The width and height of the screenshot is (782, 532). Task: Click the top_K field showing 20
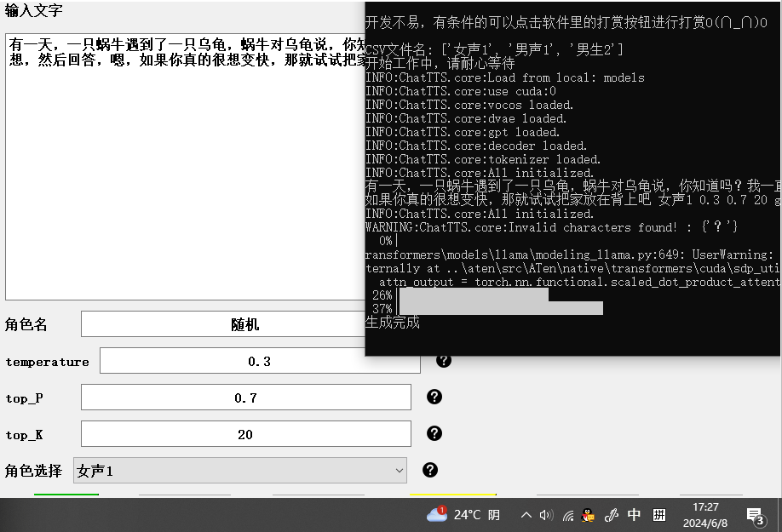245,434
